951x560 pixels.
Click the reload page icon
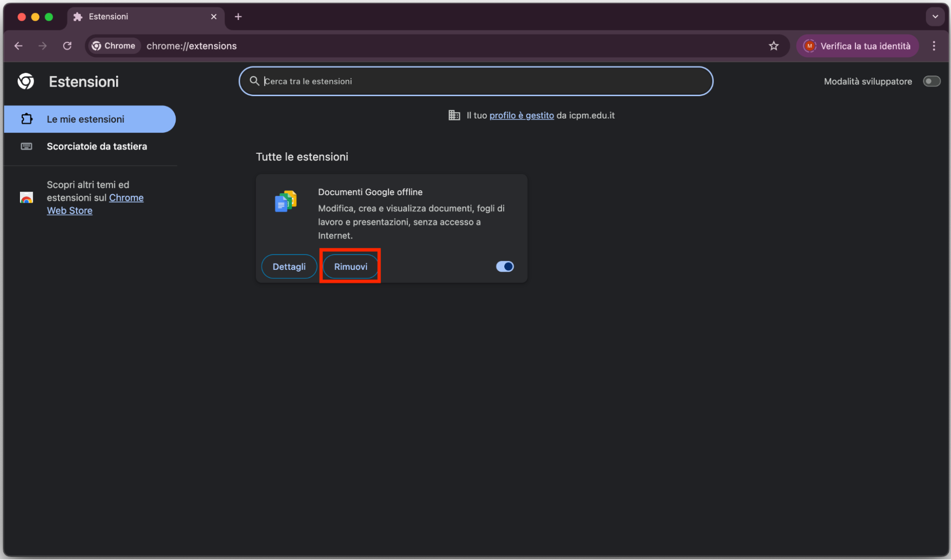tap(67, 46)
